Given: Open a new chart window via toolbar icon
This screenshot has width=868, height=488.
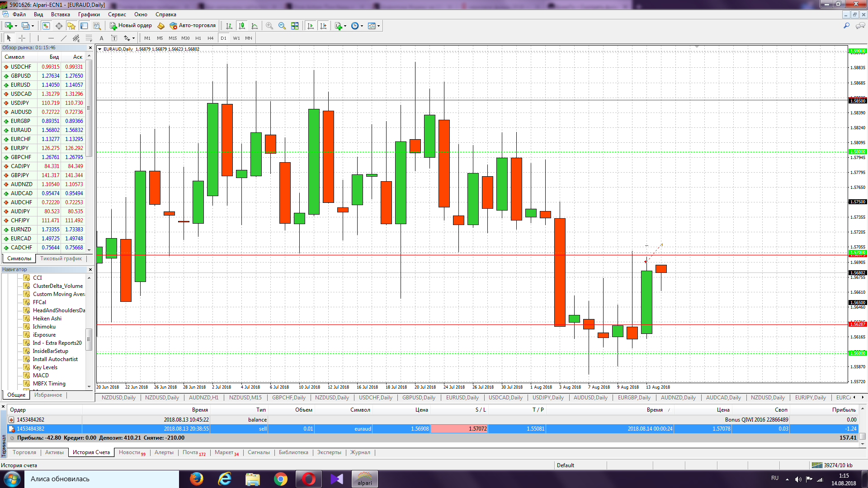Looking at the screenshot, I should pos(9,26).
